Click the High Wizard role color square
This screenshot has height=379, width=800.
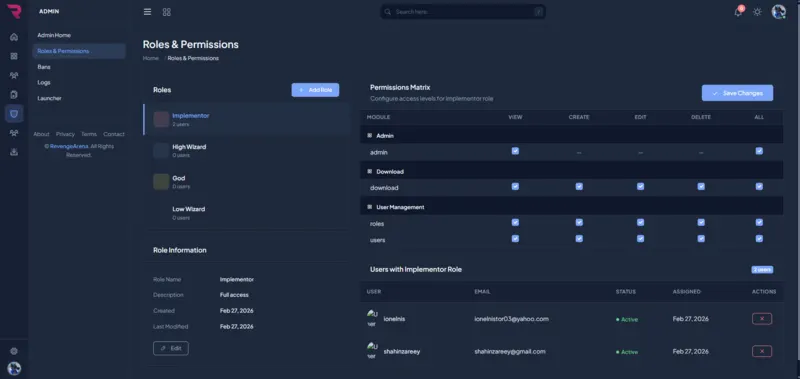point(161,150)
